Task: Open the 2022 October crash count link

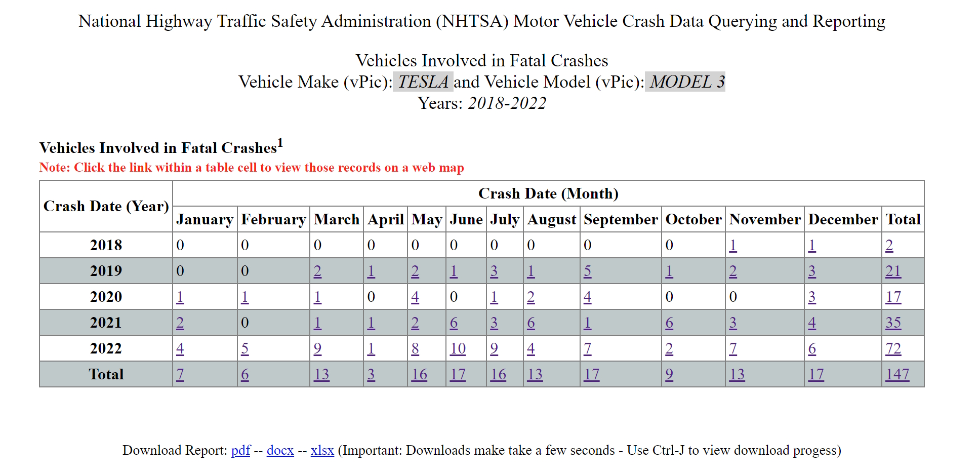Action: click(669, 348)
